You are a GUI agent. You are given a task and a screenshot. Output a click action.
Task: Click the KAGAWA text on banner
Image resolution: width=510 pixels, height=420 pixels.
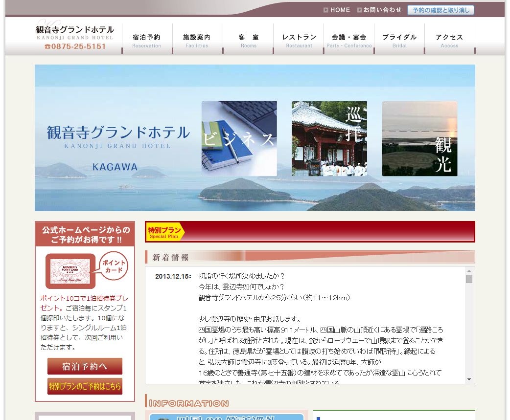[115, 167]
